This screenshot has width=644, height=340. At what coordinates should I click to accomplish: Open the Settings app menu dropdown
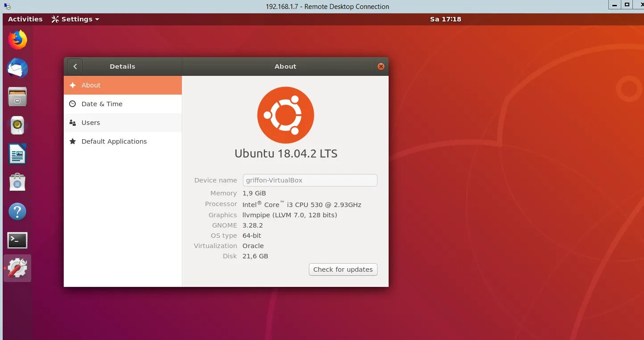pyautogui.click(x=75, y=19)
